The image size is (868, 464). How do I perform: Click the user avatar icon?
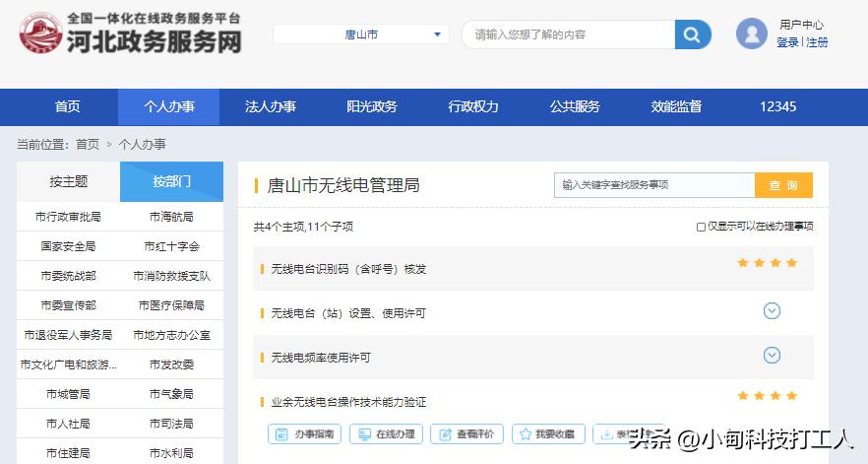(x=751, y=33)
